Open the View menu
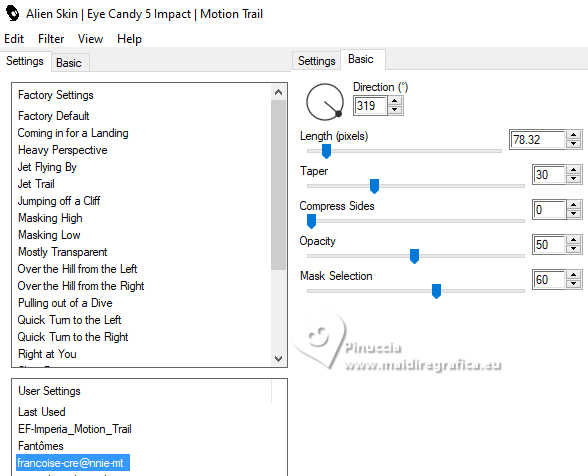Image resolution: width=588 pixels, height=476 pixels. pyautogui.click(x=90, y=39)
